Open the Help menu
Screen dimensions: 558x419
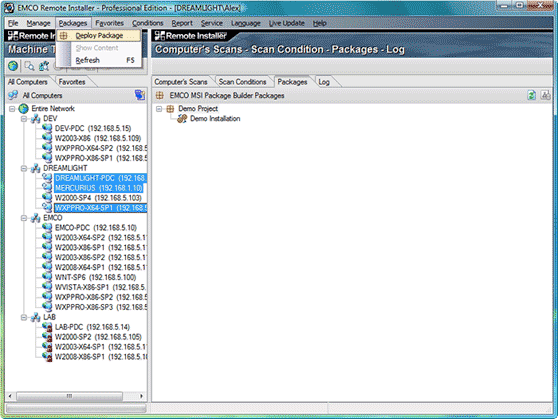(320, 23)
